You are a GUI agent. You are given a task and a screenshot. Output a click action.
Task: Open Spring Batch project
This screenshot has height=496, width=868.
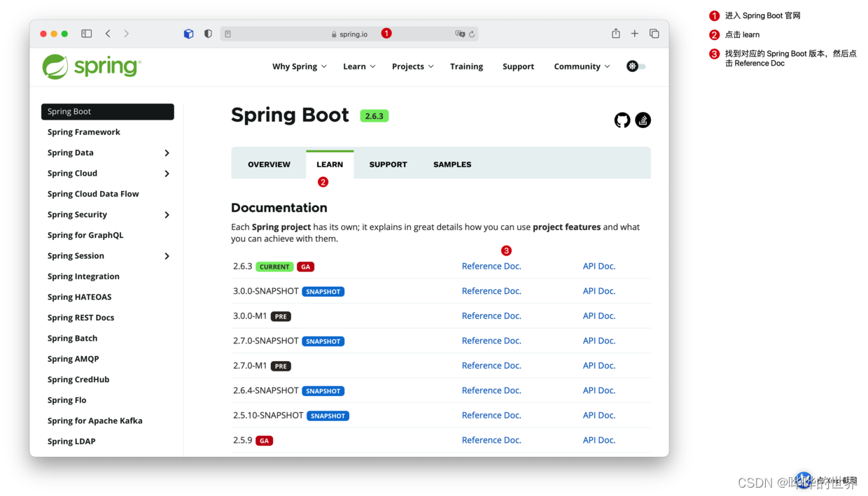click(x=72, y=338)
